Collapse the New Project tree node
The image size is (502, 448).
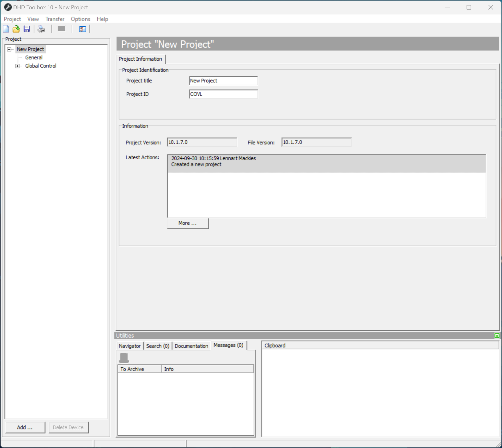coord(9,49)
